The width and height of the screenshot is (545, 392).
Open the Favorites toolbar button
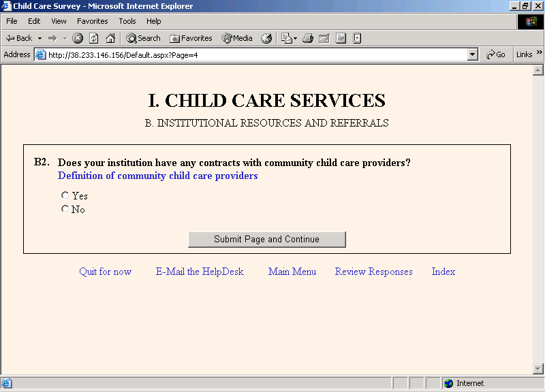[x=191, y=38]
